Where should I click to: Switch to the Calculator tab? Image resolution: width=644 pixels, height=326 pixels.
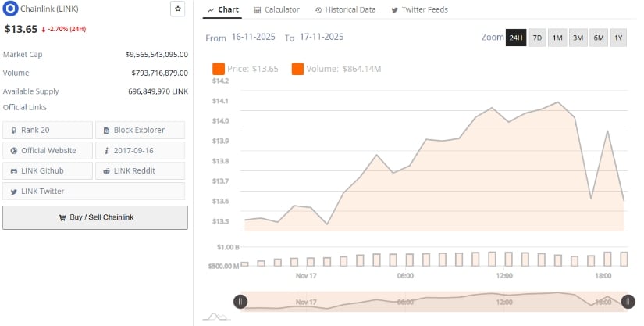pos(277,9)
